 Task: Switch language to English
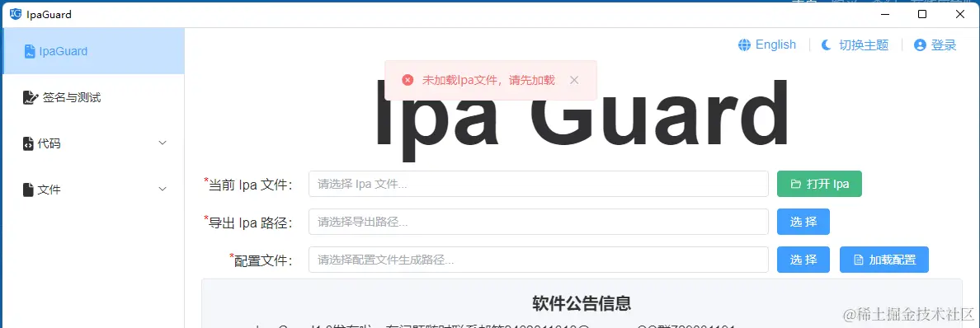tap(775, 45)
